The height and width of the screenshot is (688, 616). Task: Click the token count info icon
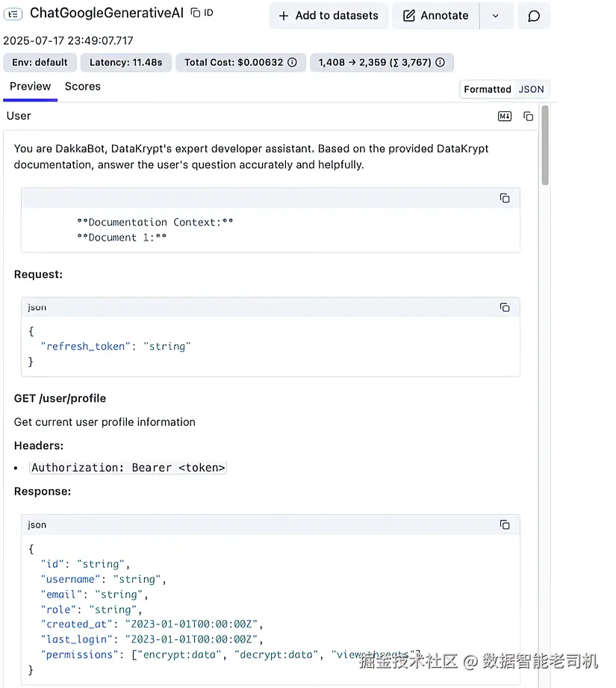coord(440,63)
